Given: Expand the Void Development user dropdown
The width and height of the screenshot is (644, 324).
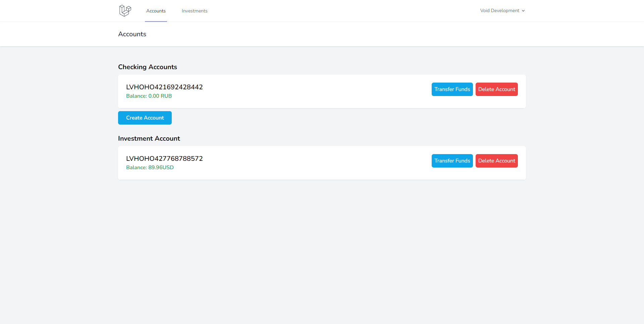Looking at the screenshot, I should point(502,11).
